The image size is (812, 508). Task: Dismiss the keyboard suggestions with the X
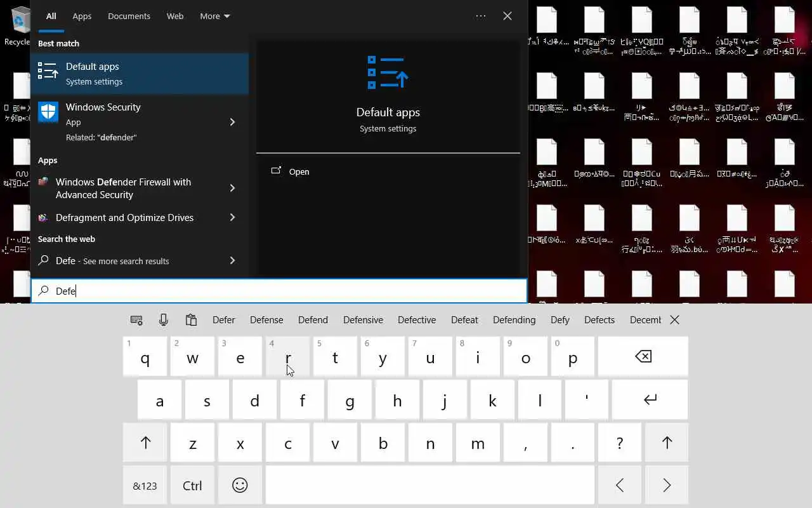point(675,320)
